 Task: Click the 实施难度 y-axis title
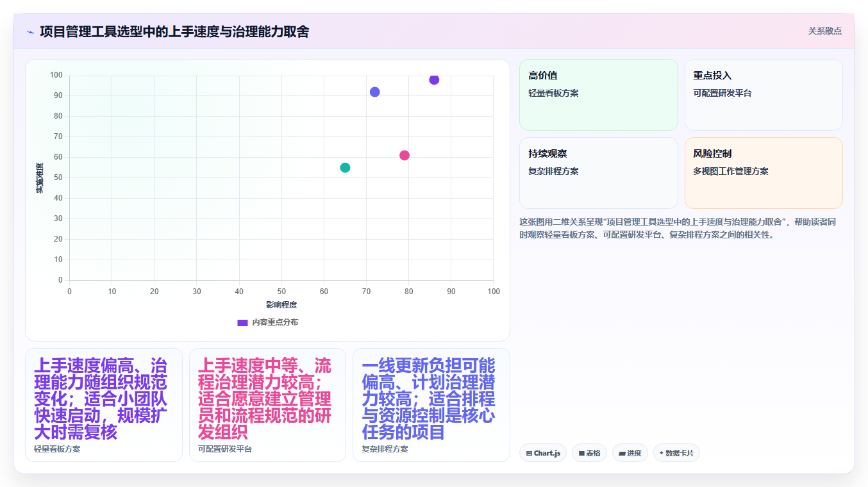tap(39, 178)
